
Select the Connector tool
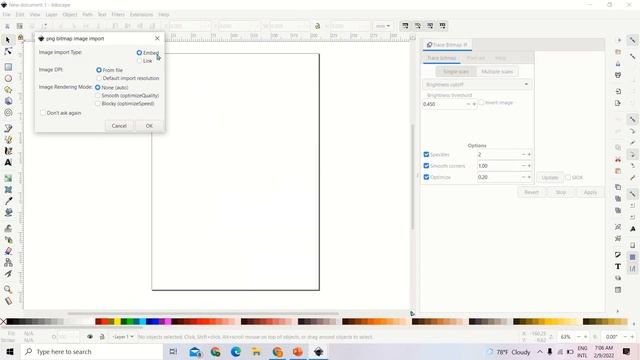click(x=8, y=262)
